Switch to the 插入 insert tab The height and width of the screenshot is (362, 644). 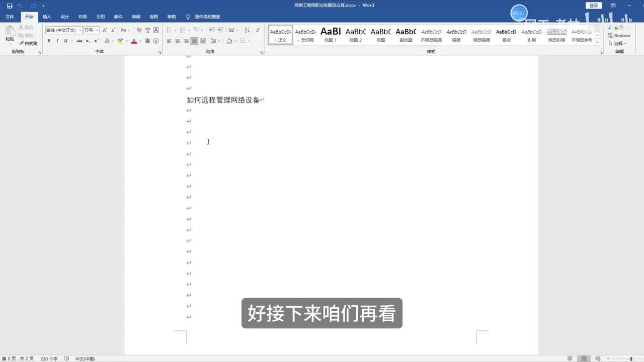[47, 17]
